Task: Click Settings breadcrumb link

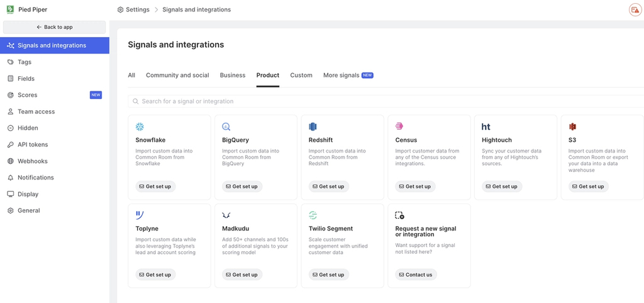Action: 137,9
